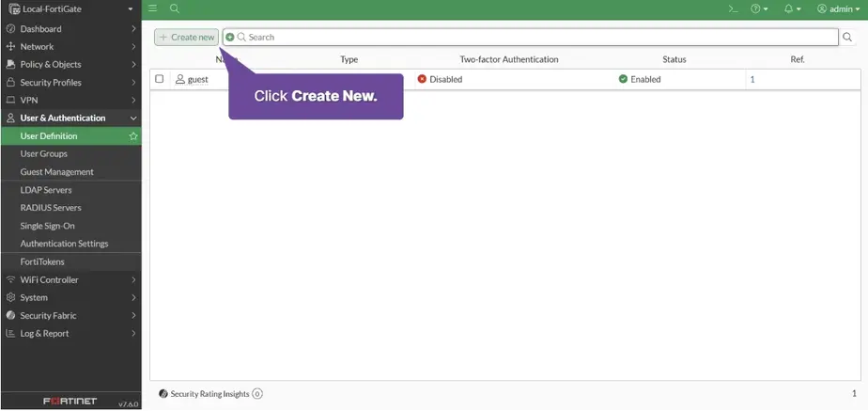Expand the Log & Report chevron arrow
Viewport: 868px width, 411px height.
(x=133, y=334)
